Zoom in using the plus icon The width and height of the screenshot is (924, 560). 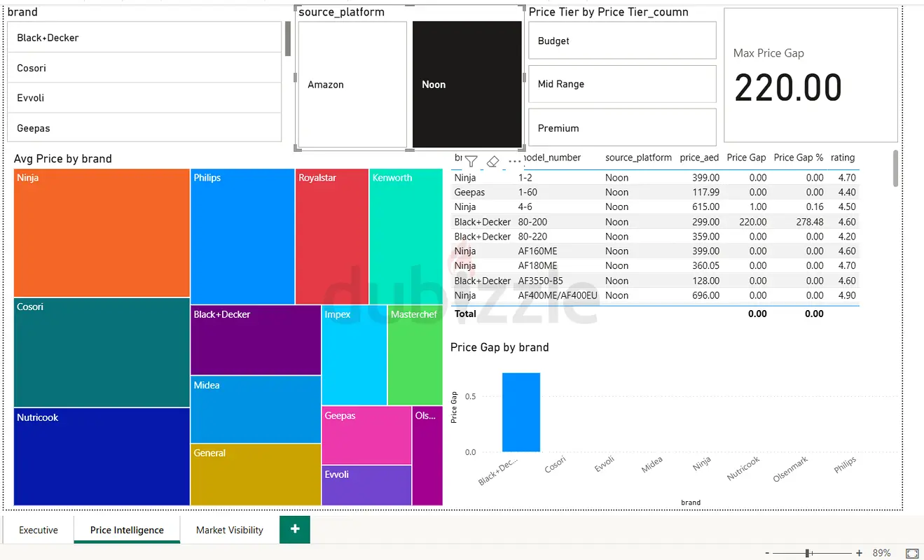(x=860, y=553)
